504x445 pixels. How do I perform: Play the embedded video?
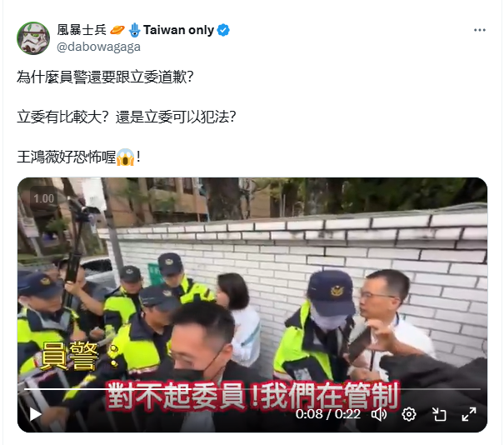click(35, 414)
